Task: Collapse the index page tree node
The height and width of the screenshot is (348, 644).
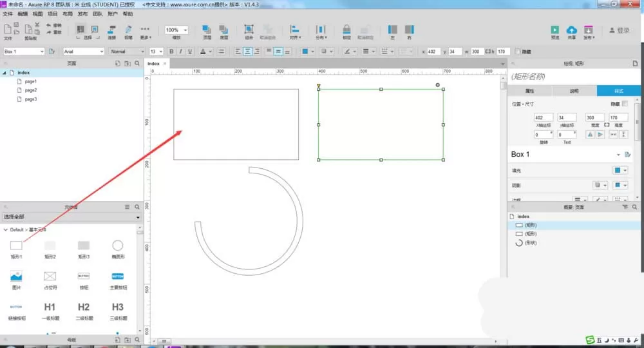Action: coord(5,73)
